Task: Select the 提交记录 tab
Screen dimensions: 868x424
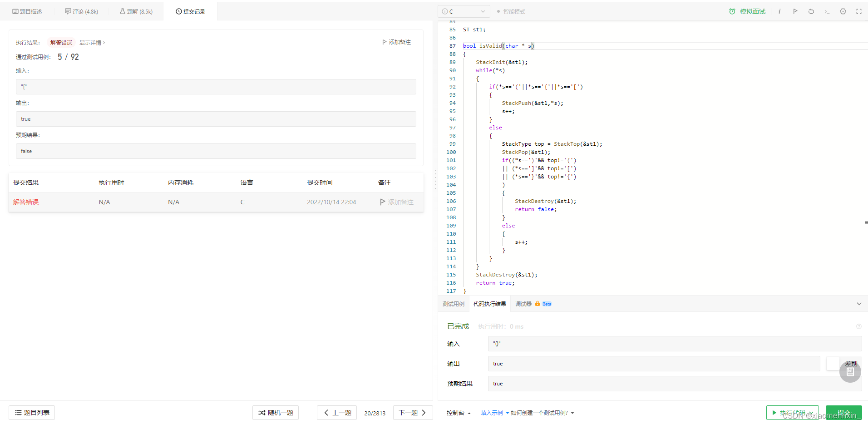Action: [190, 11]
